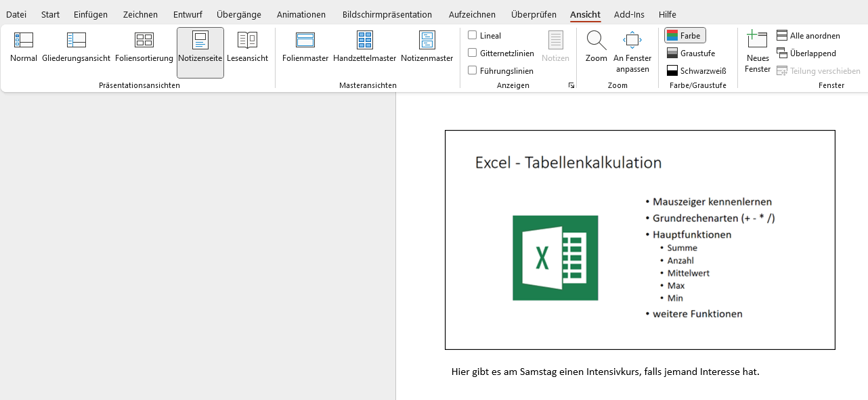The width and height of the screenshot is (868, 400).
Task: Select Graustufe color mode
Action: (x=691, y=53)
